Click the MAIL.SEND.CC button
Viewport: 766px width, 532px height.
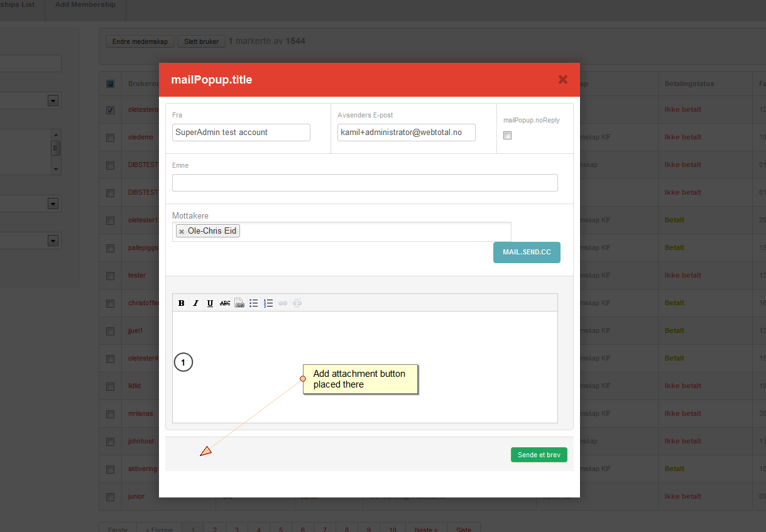click(x=527, y=252)
